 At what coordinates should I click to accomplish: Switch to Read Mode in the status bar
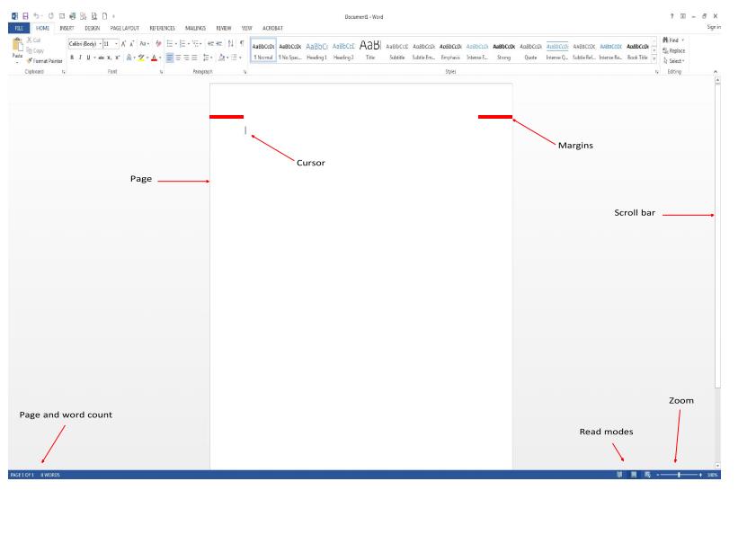pos(619,474)
